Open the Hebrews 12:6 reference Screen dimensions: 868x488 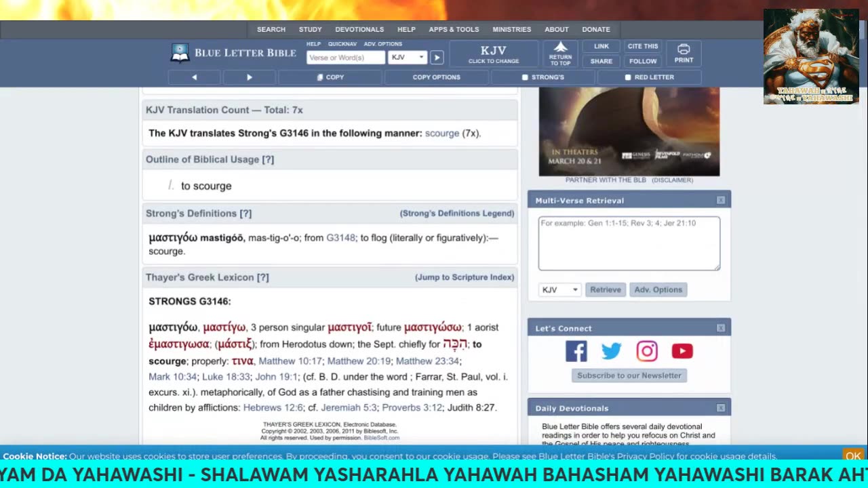click(x=273, y=408)
